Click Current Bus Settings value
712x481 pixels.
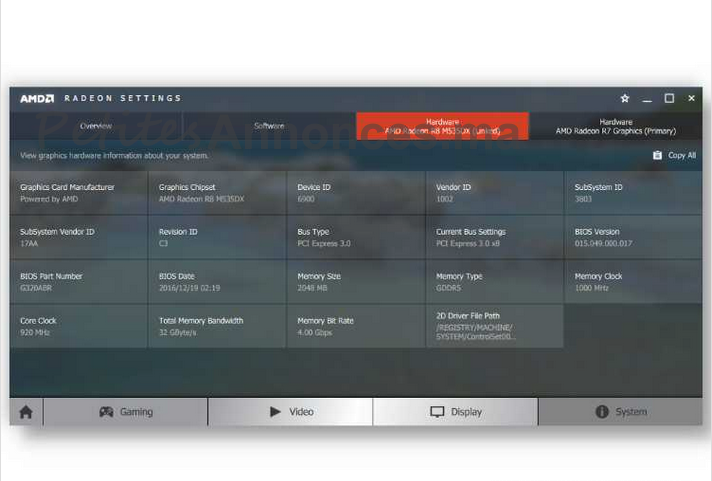coord(468,243)
